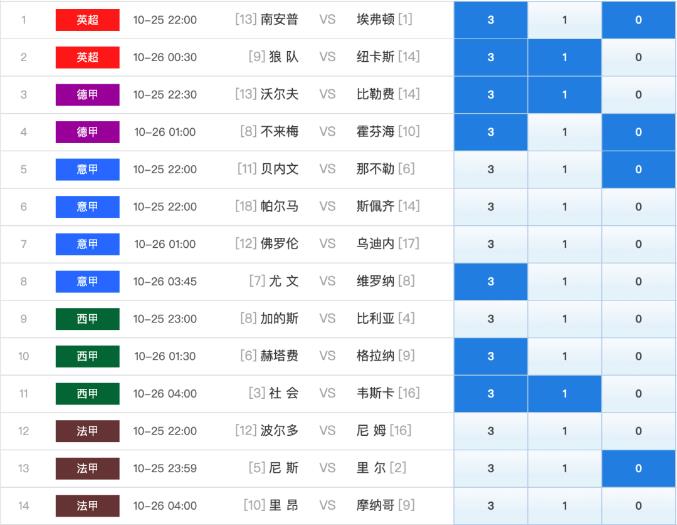Toggle the 3 pick for 里昂 vs 摩纳哥
This screenshot has height=525, width=677.
[x=490, y=506]
